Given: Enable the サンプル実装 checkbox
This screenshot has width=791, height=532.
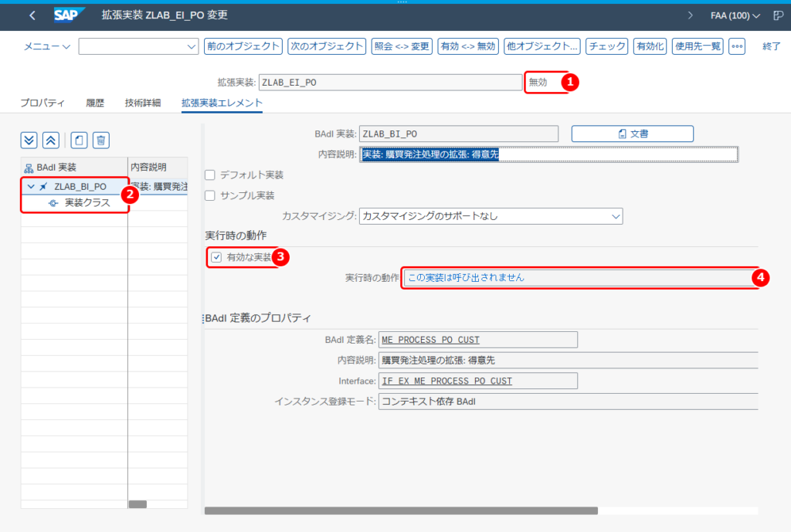Looking at the screenshot, I should tap(210, 195).
